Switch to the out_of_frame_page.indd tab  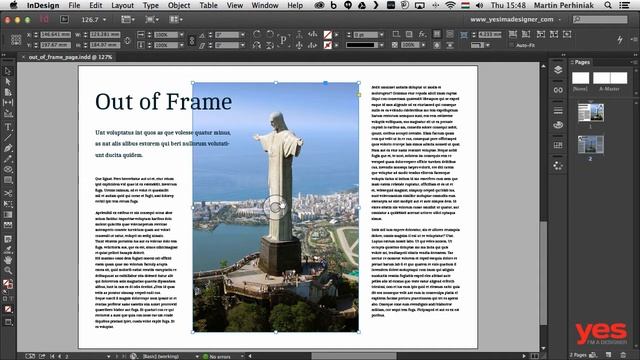click(70, 57)
